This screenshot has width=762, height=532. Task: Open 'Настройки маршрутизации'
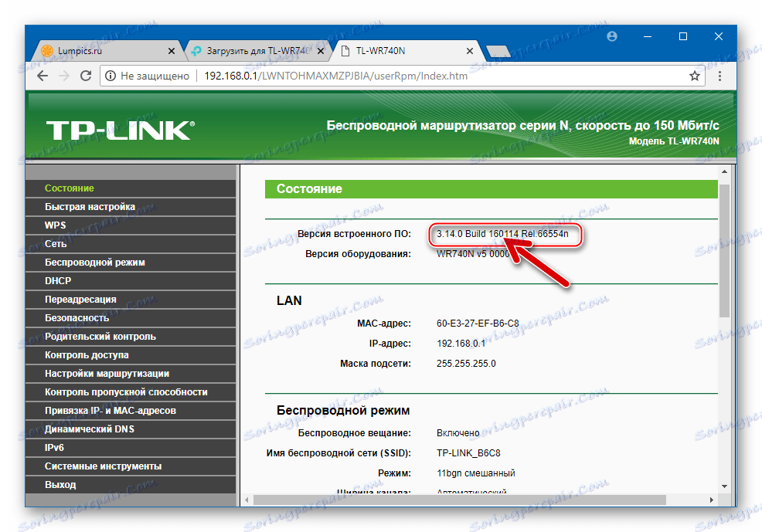point(131,373)
